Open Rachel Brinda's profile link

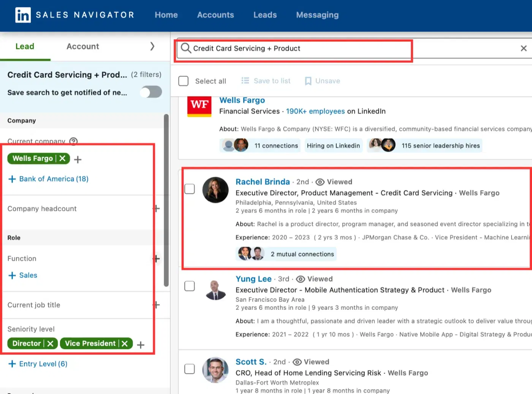point(263,182)
